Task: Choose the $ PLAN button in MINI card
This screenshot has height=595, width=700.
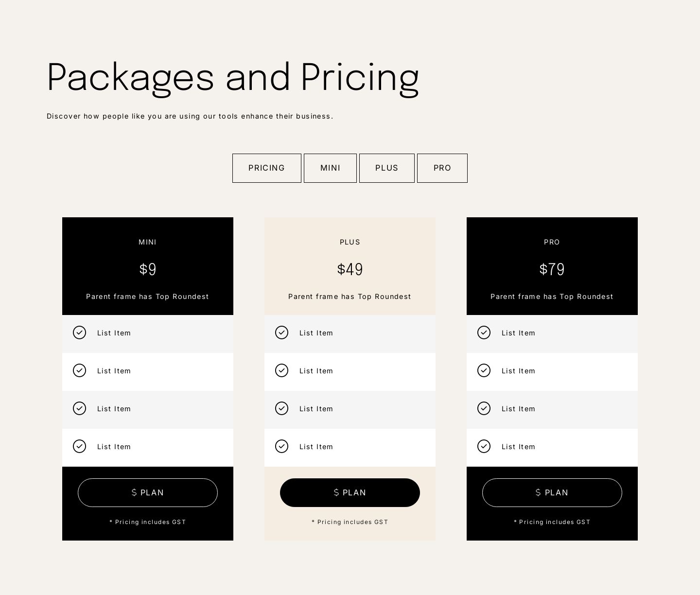Action: [148, 492]
